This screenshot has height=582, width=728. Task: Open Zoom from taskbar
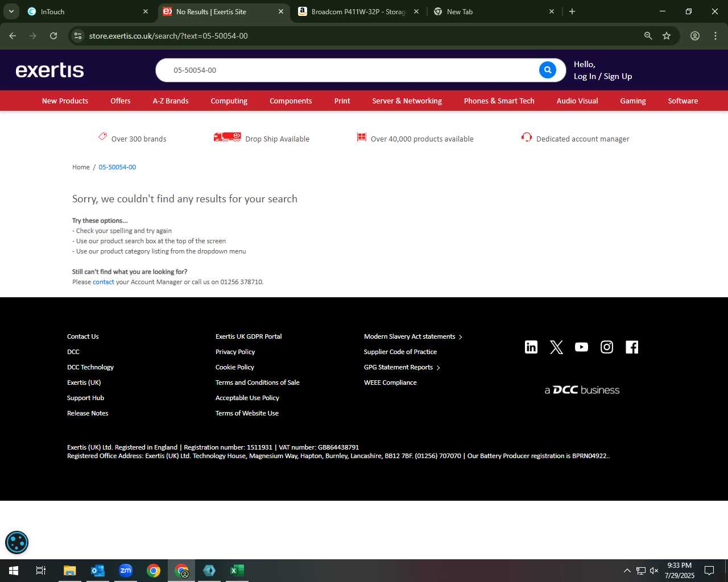tap(126, 571)
